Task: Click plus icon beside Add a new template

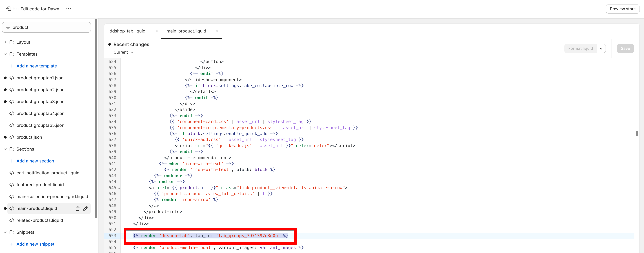Action: [x=12, y=66]
